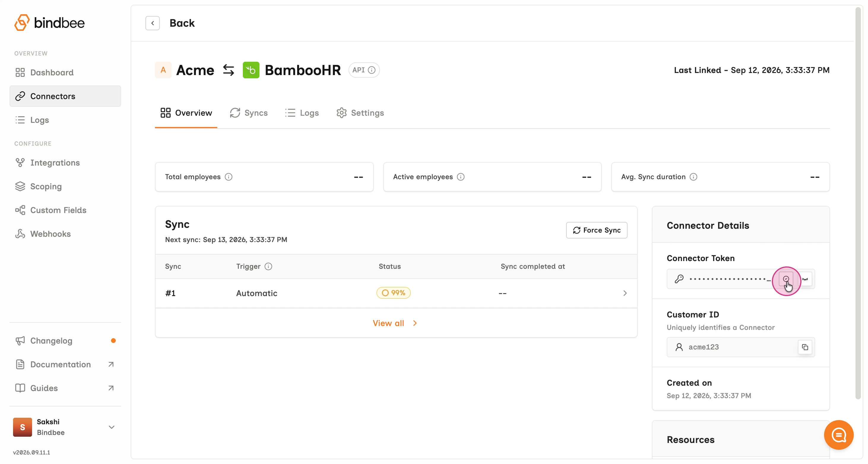Click the Acme letter A avatar
Image resolution: width=868 pixels, height=464 pixels.
pyautogui.click(x=163, y=70)
